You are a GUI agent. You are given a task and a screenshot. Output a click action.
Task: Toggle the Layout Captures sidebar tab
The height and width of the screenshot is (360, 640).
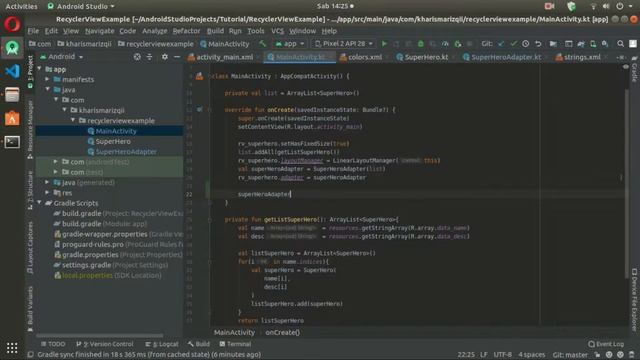click(x=30, y=247)
